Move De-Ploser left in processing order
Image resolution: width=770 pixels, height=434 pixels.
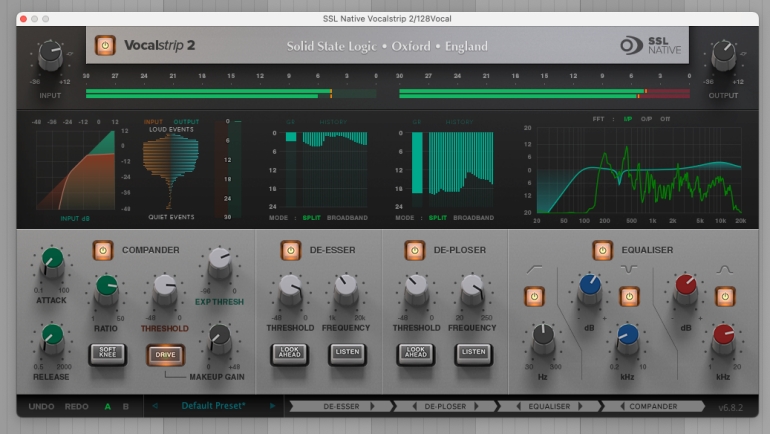414,407
